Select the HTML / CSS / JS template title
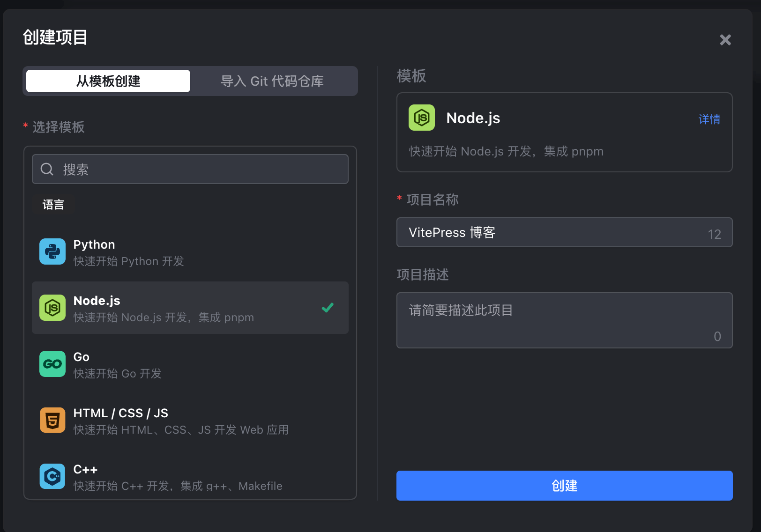This screenshot has width=761, height=532. click(121, 413)
